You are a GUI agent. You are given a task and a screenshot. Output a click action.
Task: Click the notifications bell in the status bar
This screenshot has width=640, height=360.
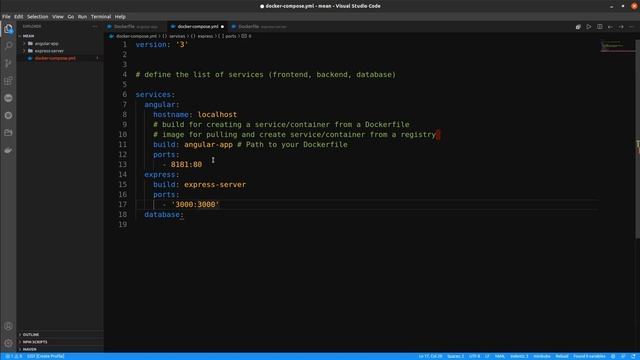(x=633, y=356)
